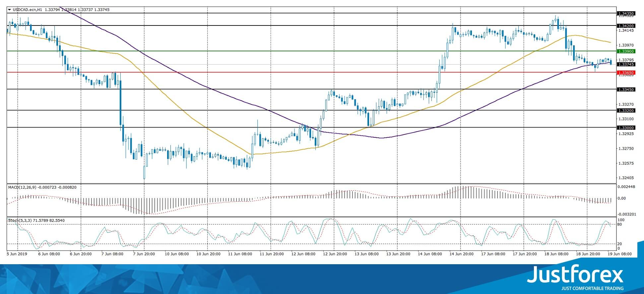Click the current price tag 1.33745

point(625,65)
